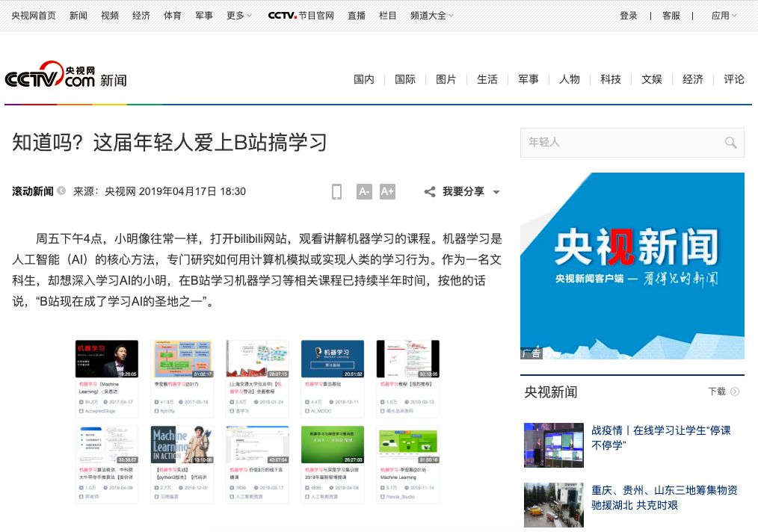This screenshot has width=758, height=532.
Task: Expand the 更多 dropdown in top navigation
Action: pos(238,15)
